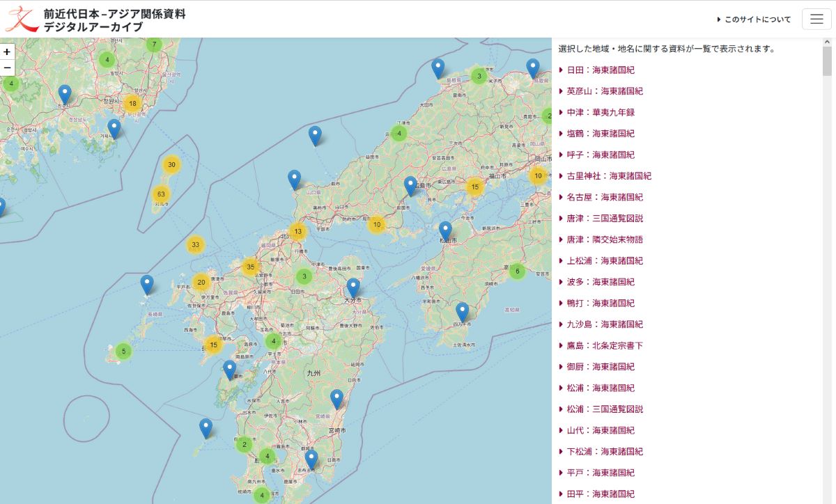Open the 山代：海東諸国紀 entry
836x504 pixels.
(x=601, y=430)
